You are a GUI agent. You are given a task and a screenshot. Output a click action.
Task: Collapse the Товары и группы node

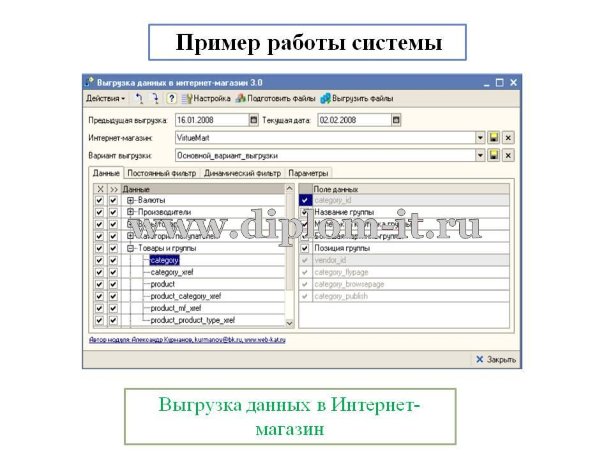131,248
